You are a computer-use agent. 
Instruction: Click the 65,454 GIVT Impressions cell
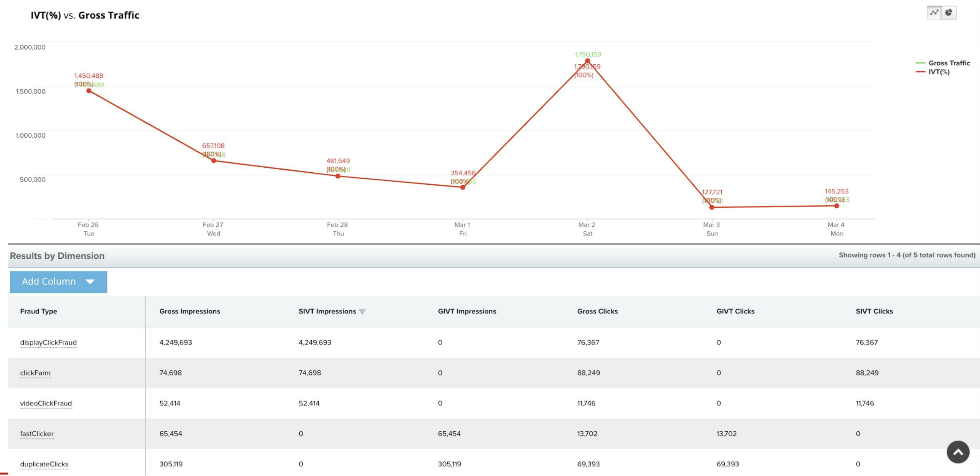coord(449,433)
